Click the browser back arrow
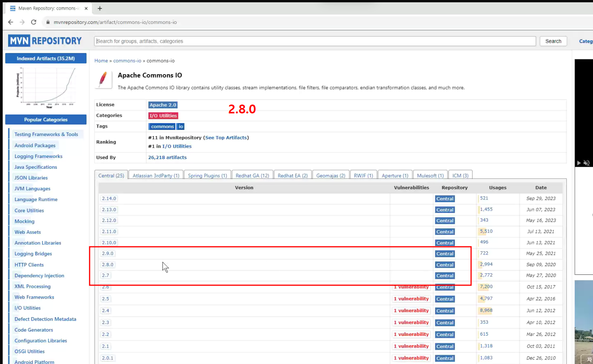The height and width of the screenshot is (364, 593). click(11, 22)
